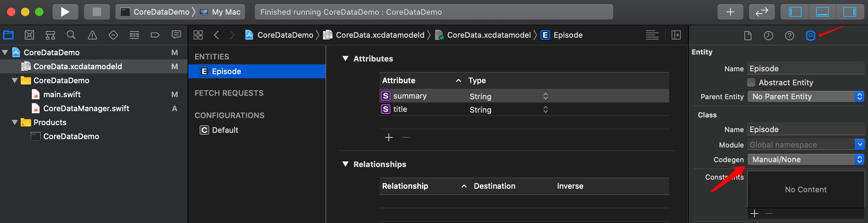Screen dimensions: 868x223
Task: Collapse the CoreDataDemo project root
Action: pos(5,52)
